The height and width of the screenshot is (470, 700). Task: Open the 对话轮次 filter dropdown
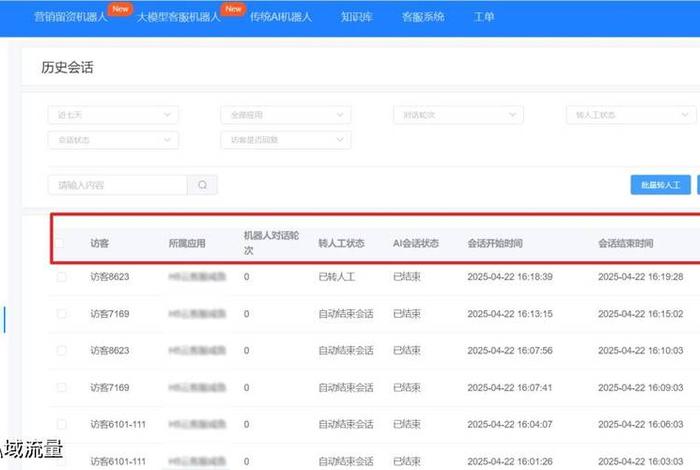coord(458,115)
